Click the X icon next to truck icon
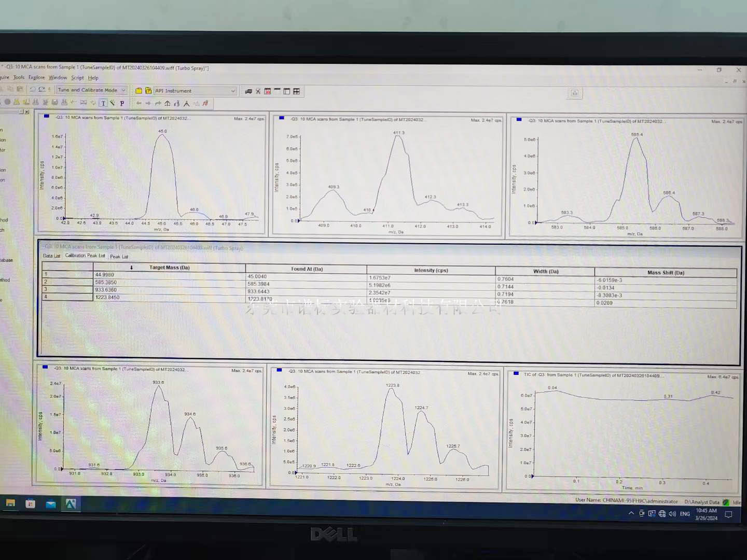 click(x=258, y=91)
